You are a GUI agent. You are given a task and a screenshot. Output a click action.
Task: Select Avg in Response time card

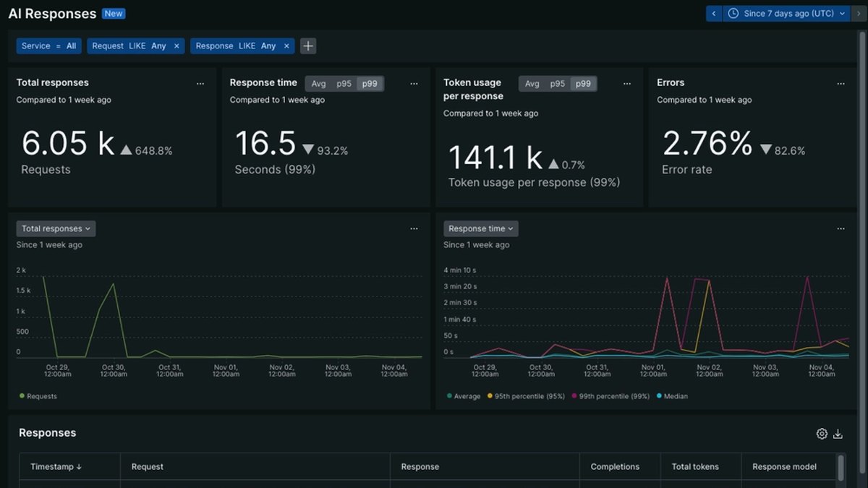[x=318, y=83]
